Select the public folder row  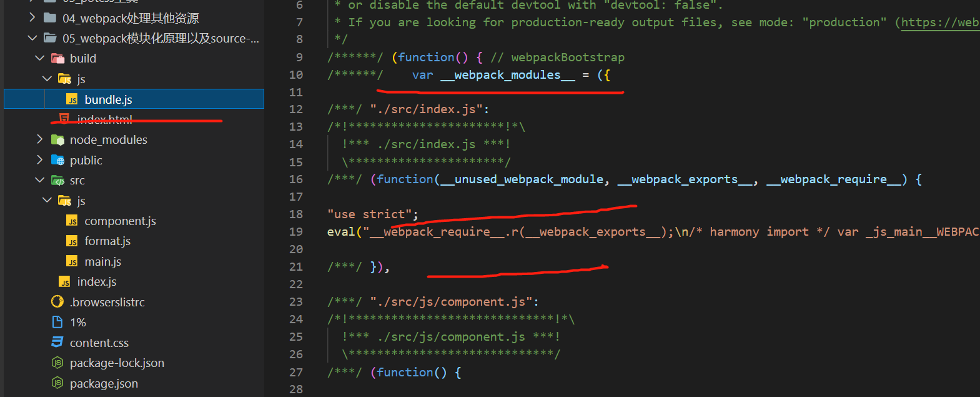[134, 160]
